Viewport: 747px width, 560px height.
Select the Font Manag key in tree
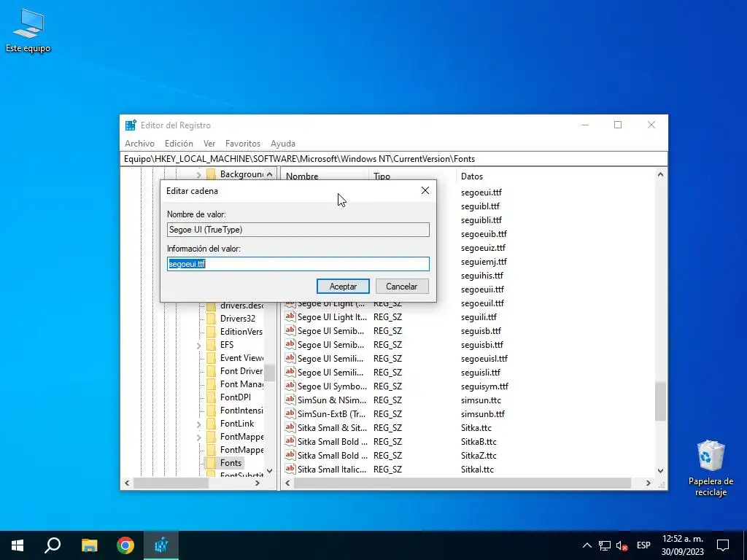(x=241, y=384)
